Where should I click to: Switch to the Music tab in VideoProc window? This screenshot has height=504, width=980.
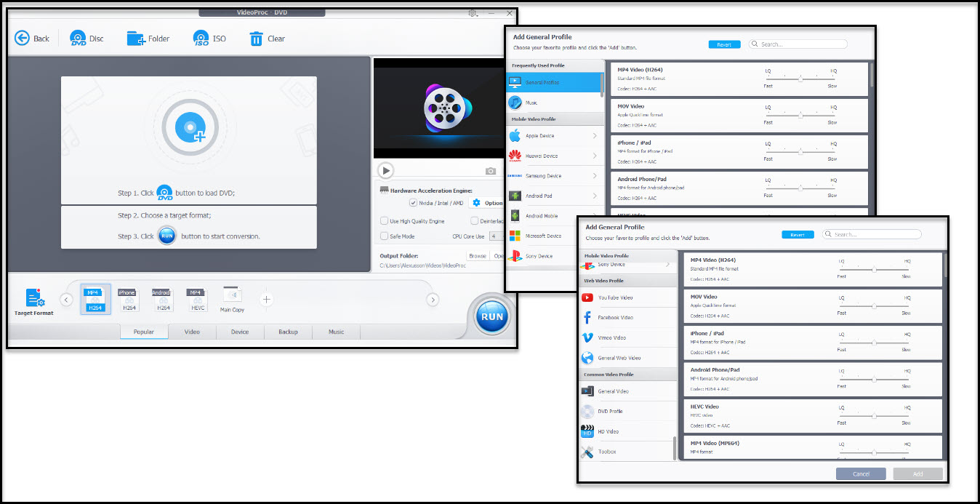pos(336,332)
